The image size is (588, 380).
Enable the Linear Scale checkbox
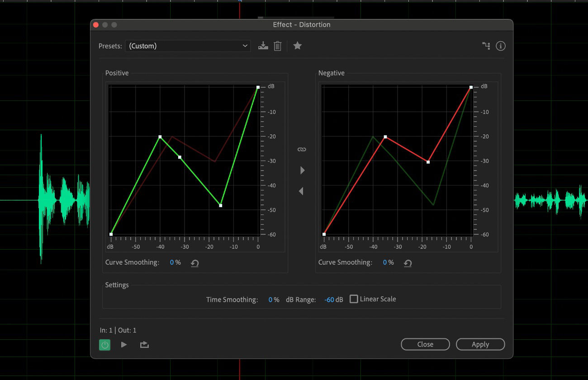pos(354,299)
